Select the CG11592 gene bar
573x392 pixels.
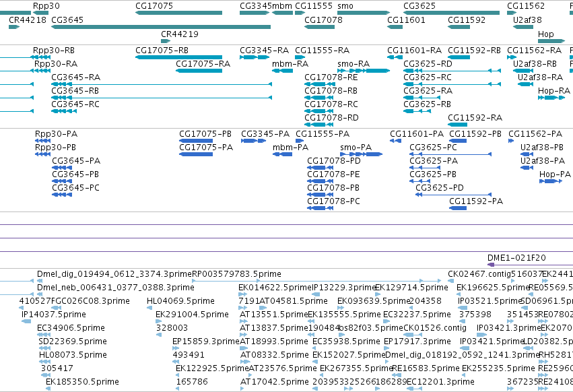459,27
